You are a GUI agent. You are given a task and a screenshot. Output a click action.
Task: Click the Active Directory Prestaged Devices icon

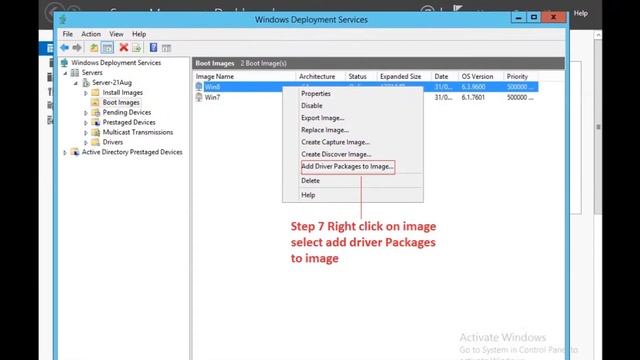(x=75, y=152)
